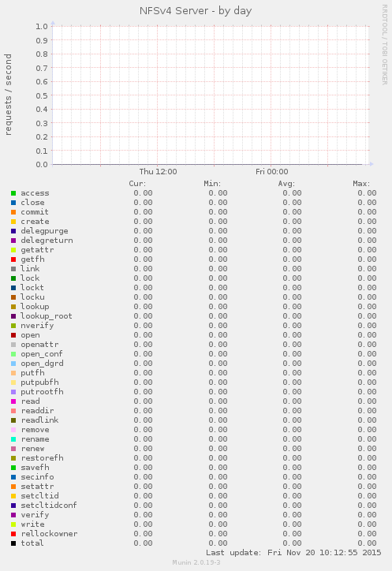
Task: Click the orange swatch beside setattr
Action: coord(13,487)
